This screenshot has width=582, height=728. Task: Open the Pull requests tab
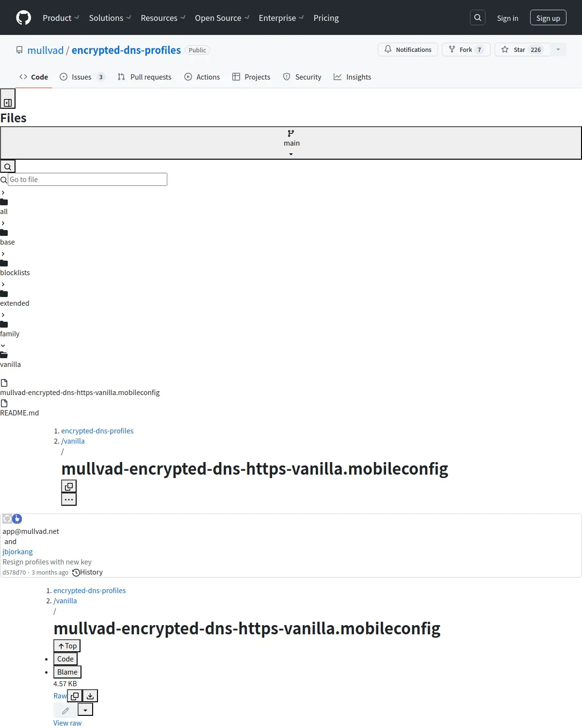145,77
